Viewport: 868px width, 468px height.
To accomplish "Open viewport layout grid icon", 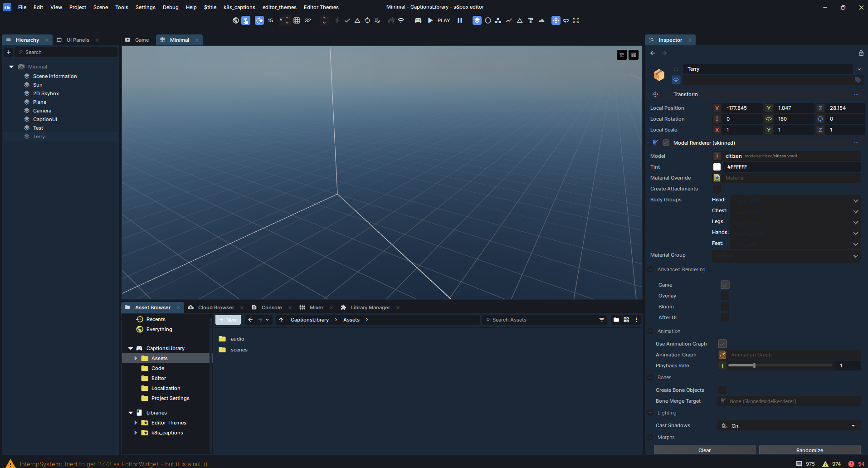I will pos(634,55).
